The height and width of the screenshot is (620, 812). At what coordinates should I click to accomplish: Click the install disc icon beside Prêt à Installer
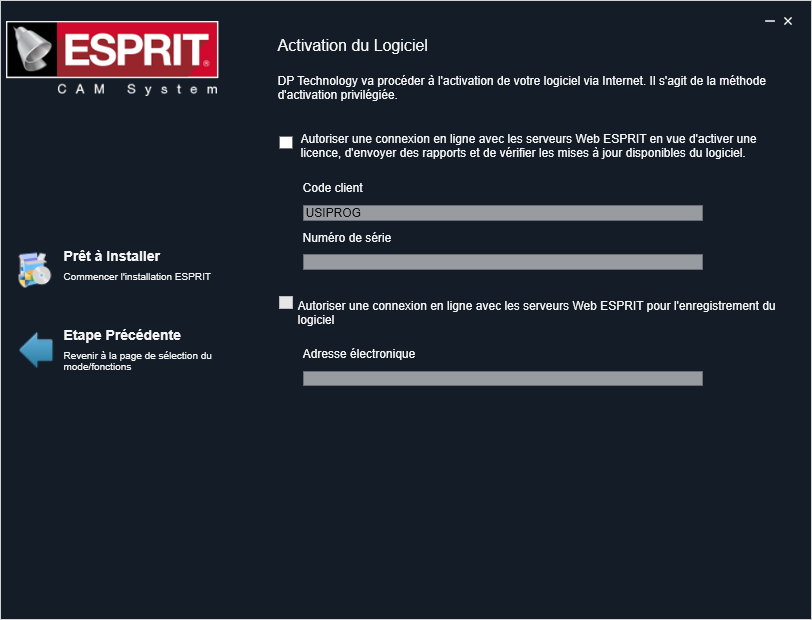[x=34, y=269]
